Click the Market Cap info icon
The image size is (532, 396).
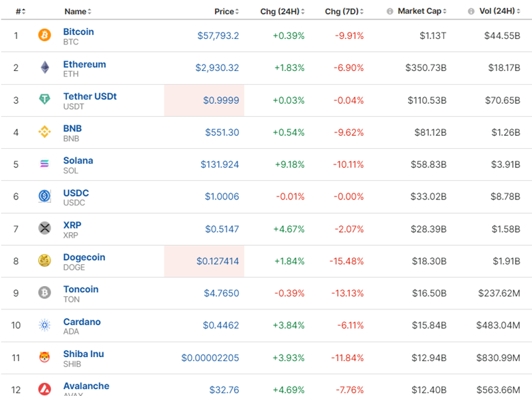click(390, 12)
